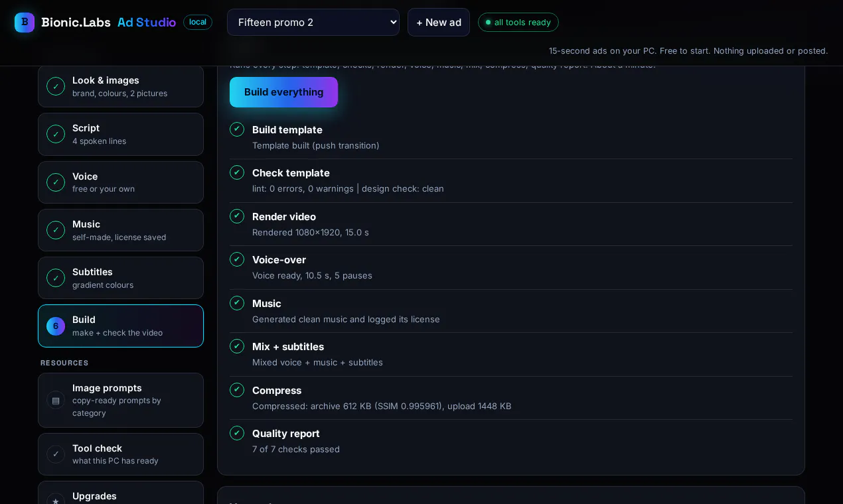This screenshot has width=843, height=504.
Task: Create a new ad with + New ad
Action: pyautogui.click(x=439, y=22)
